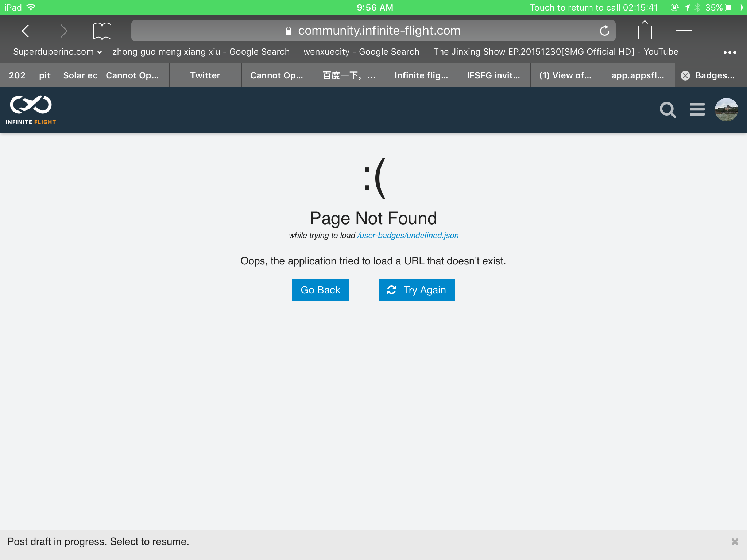Show more favorites via three dots
The image size is (747, 560).
point(729,52)
